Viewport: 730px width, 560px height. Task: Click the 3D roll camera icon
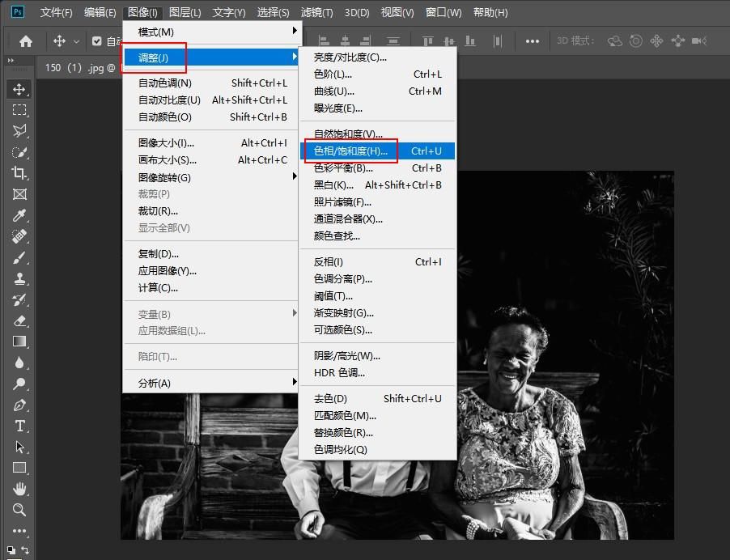[x=636, y=41]
